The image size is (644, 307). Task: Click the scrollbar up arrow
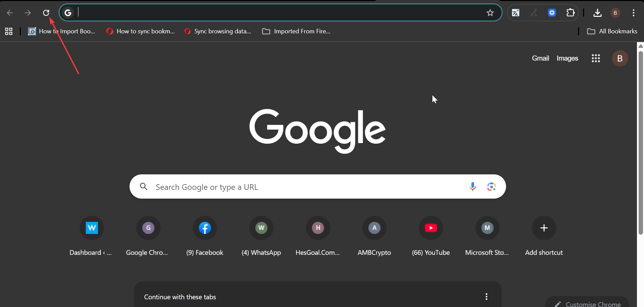click(641, 46)
